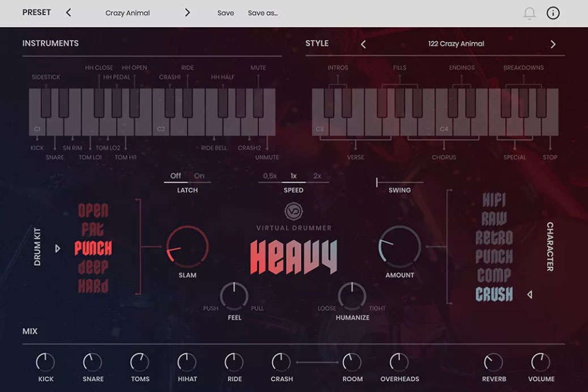Choose the Hard drum kit
This screenshot has height=392, width=588.
(93, 286)
